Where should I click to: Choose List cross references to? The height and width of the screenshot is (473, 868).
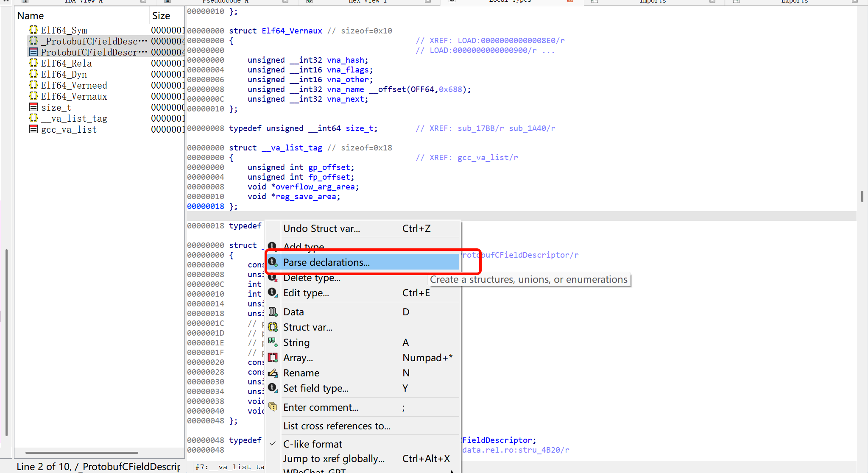(337, 426)
